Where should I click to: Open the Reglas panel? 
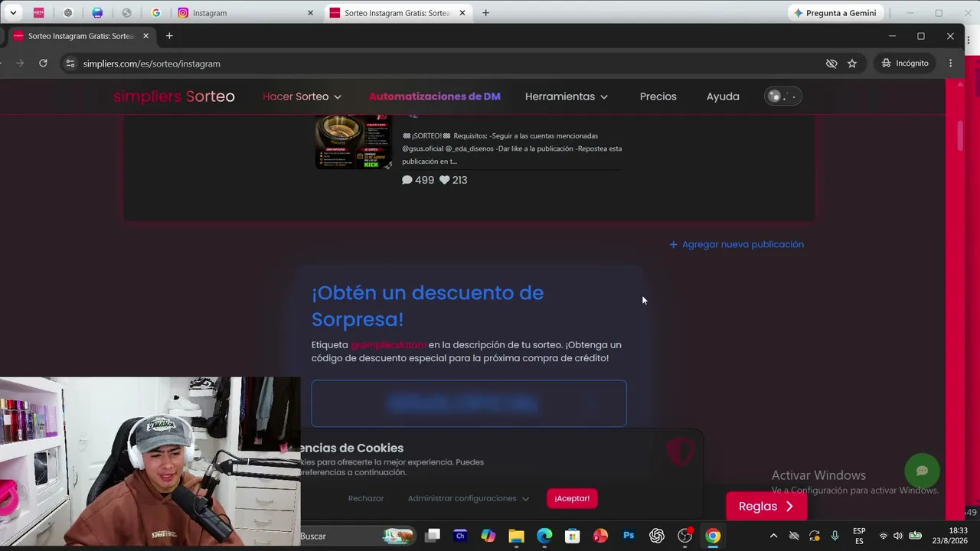[766, 506]
